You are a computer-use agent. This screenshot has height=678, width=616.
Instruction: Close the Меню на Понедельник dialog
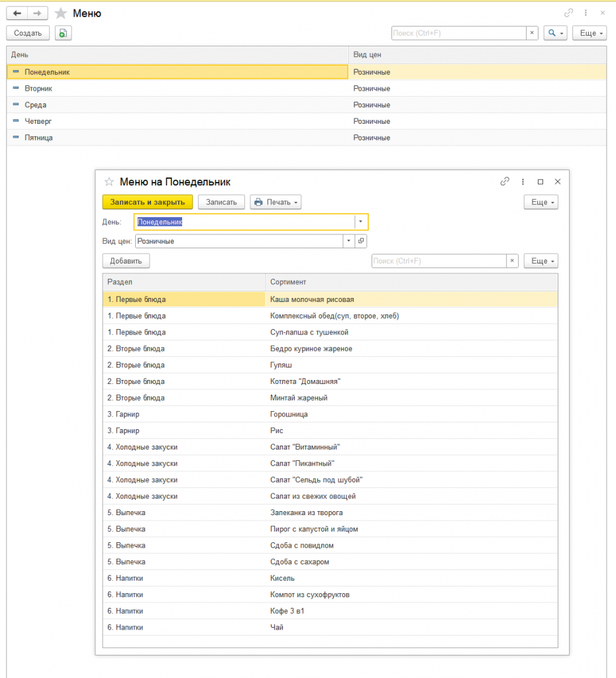point(558,181)
